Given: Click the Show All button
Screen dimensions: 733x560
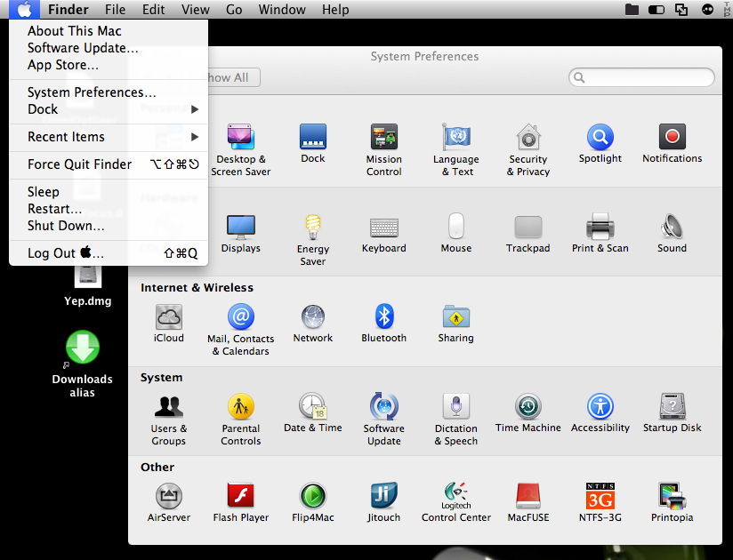Looking at the screenshot, I should (233, 77).
